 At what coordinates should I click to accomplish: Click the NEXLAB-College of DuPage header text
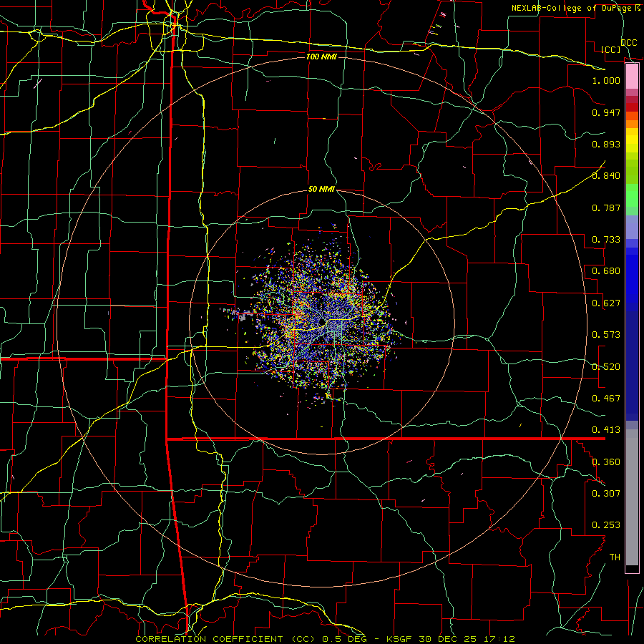tap(575, 8)
